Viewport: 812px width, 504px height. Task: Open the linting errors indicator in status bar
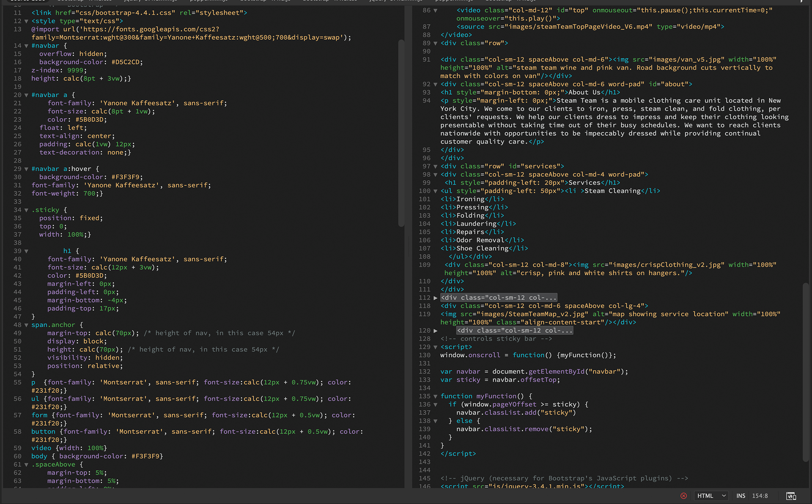pos(683,496)
